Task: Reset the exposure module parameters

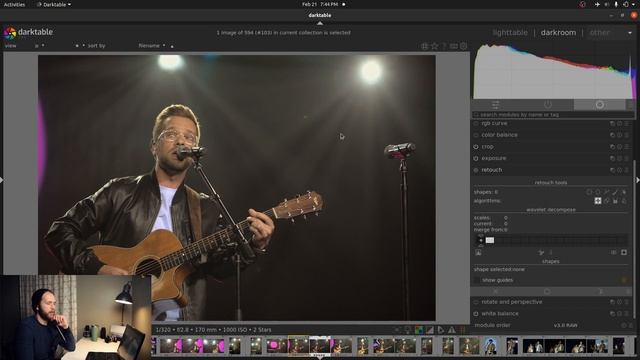Action: pyautogui.click(x=620, y=158)
